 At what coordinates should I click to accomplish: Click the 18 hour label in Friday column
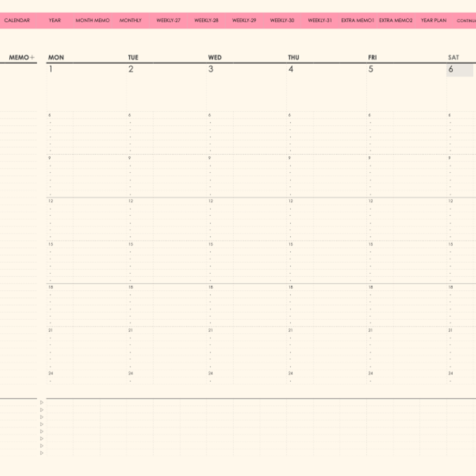370,287
